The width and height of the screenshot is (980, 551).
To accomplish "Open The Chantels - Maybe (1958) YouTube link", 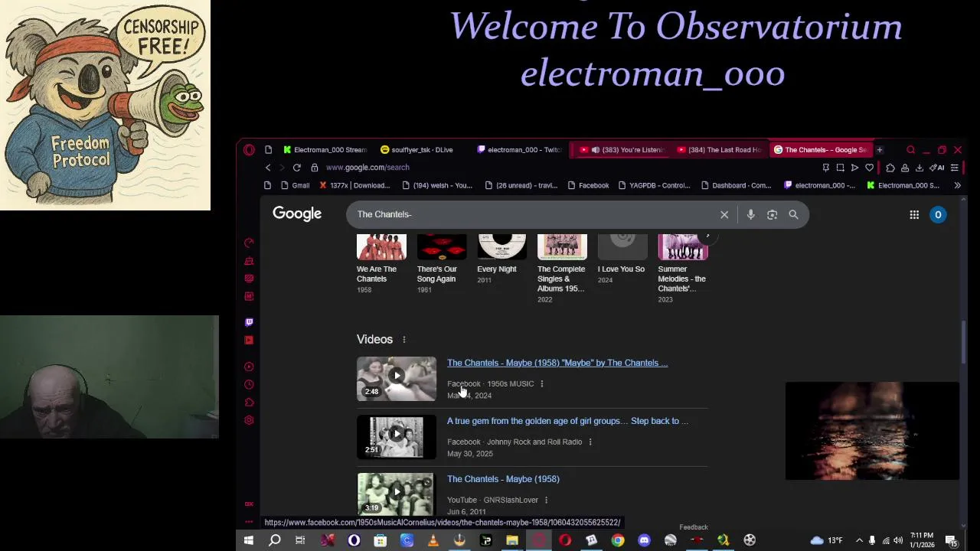I will click(x=503, y=479).
